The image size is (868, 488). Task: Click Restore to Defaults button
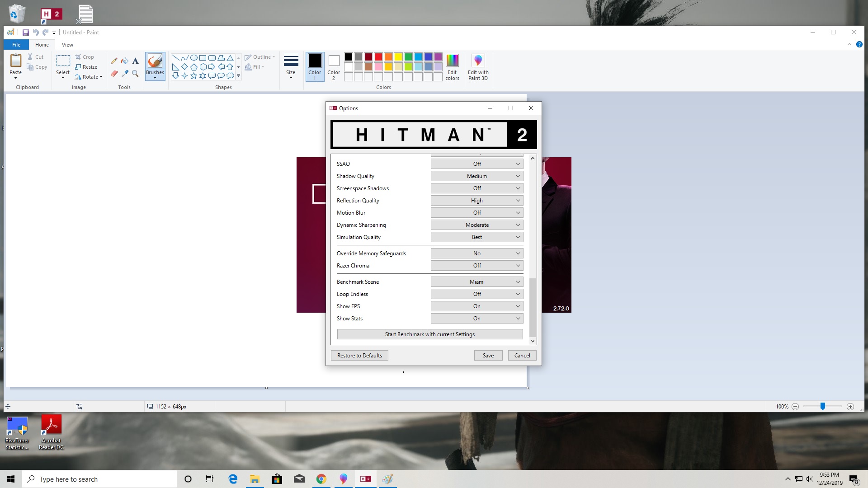[x=359, y=356]
